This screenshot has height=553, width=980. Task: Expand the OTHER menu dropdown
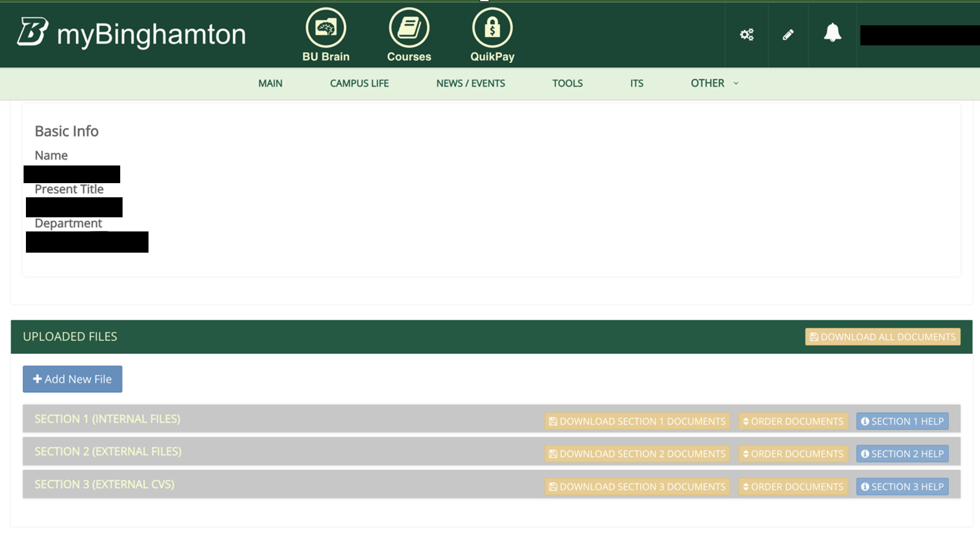click(714, 83)
